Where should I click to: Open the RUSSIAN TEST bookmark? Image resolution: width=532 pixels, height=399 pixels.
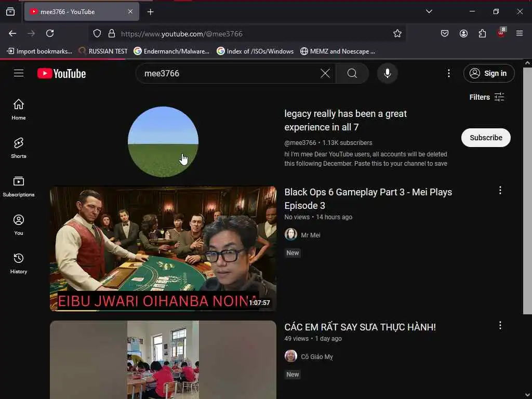pyautogui.click(x=103, y=51)
